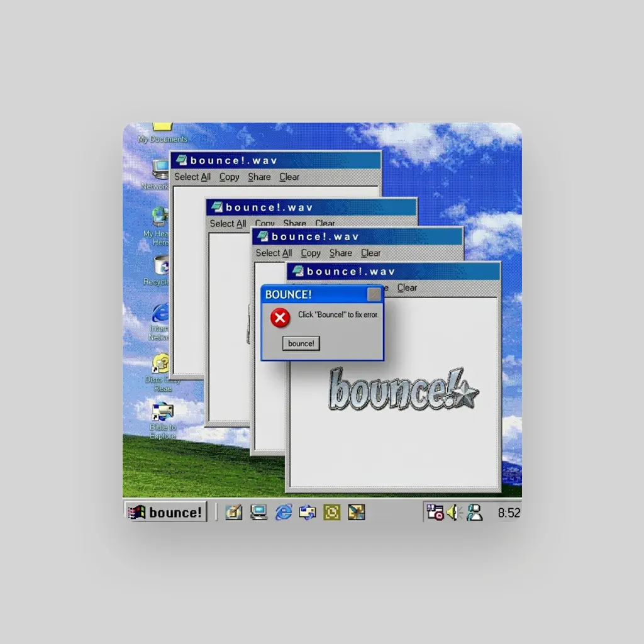Click the third window's bounce!.wav title text
The image size is (644, 644).
[x=315, y=236]
